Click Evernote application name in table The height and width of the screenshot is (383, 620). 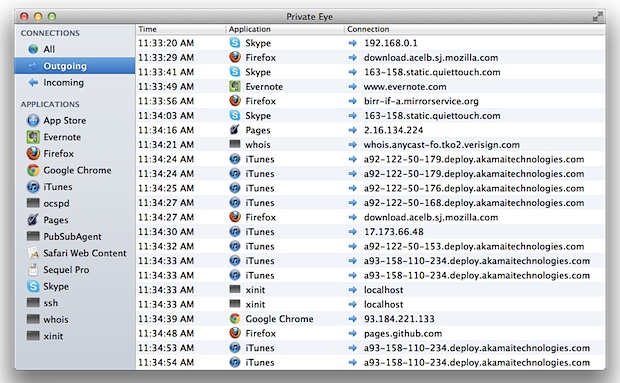[x=264, y=87]
